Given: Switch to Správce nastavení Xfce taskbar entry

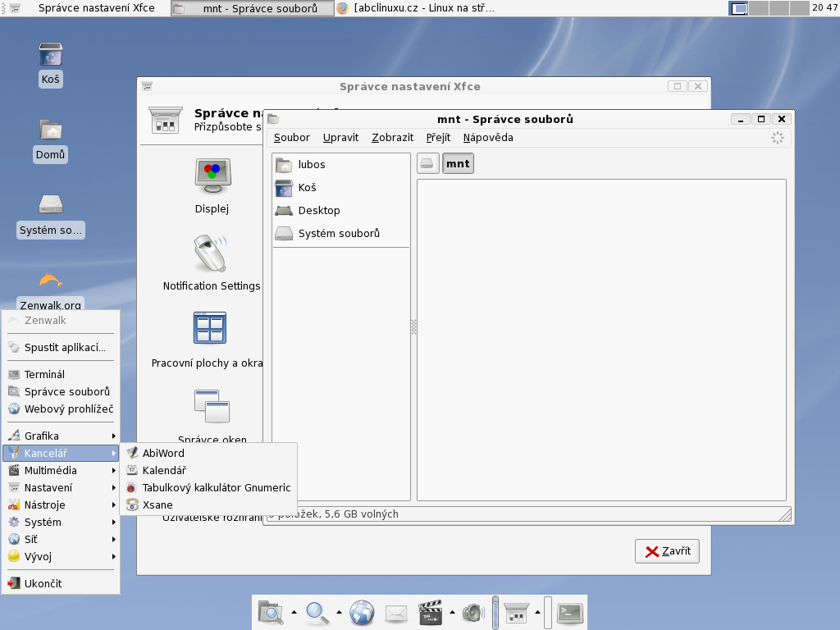Looking at the screenshot, I should point(88,8).
